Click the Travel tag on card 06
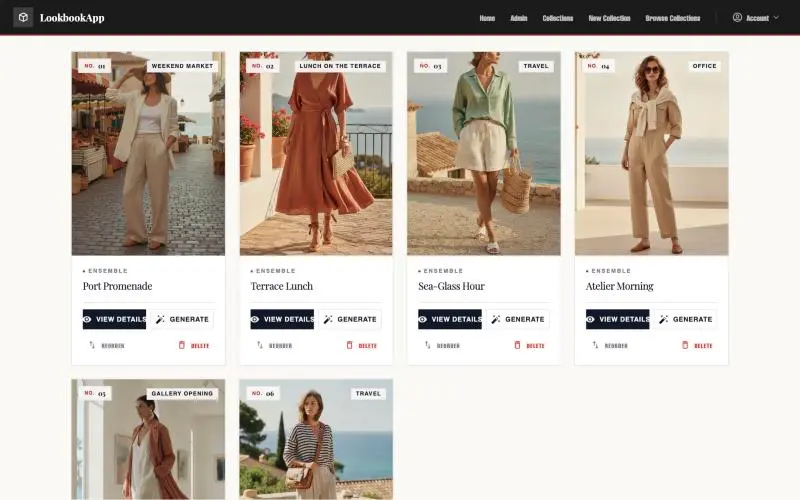This screenshot has width=800, height=500. click(368, 393)
